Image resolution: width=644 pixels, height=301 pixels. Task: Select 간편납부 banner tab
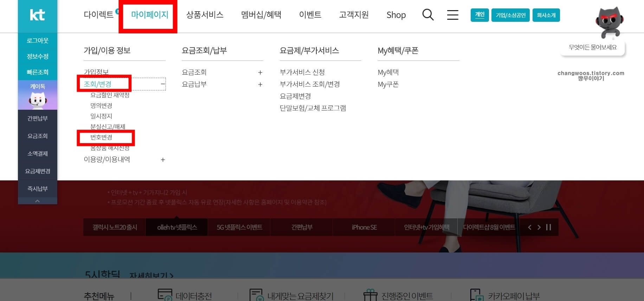point(302,227)
